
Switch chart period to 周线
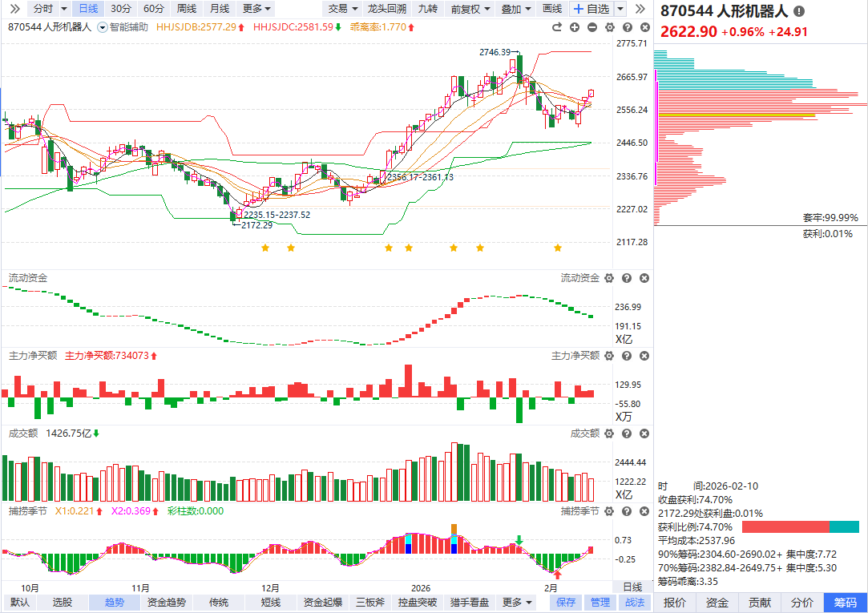[x=186, y=9]
